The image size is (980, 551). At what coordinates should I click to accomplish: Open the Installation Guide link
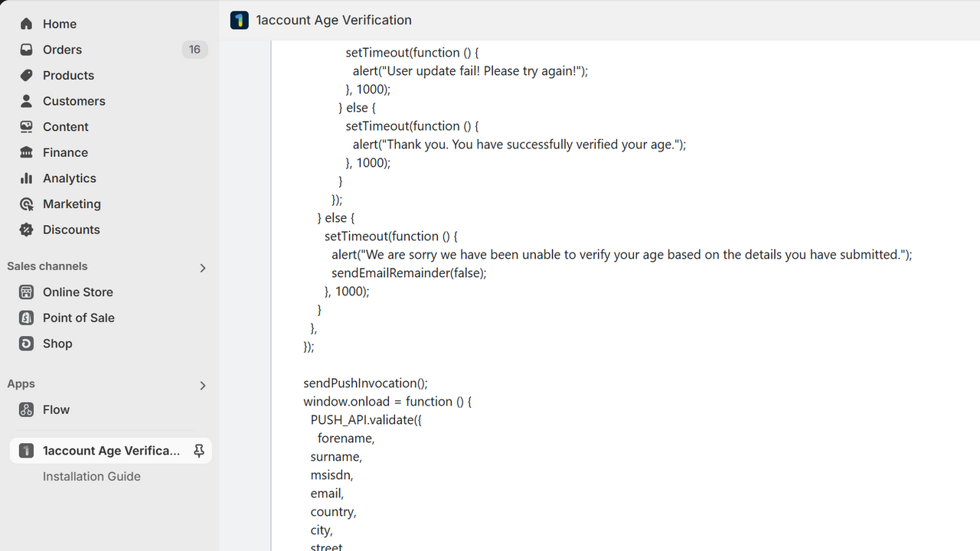[x=92, y=476]
